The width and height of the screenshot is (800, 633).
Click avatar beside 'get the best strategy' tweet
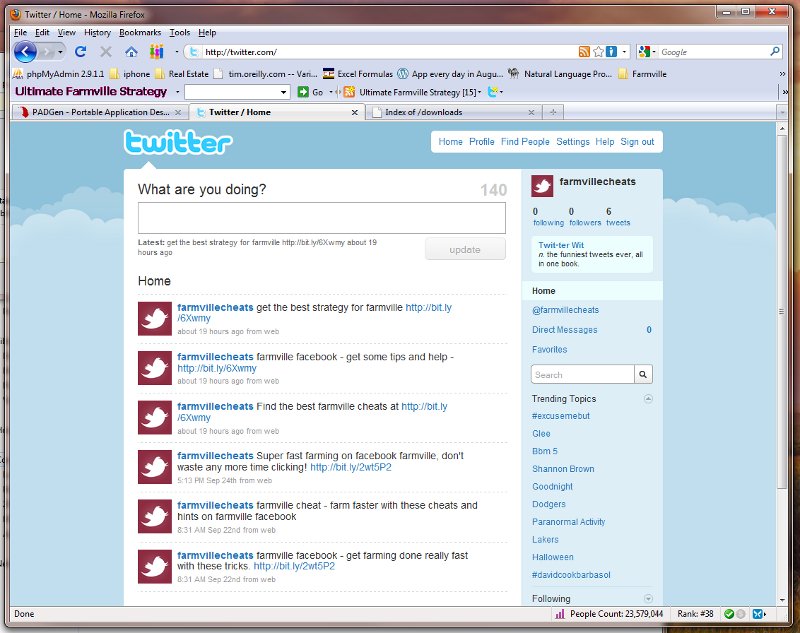(155, 319)
